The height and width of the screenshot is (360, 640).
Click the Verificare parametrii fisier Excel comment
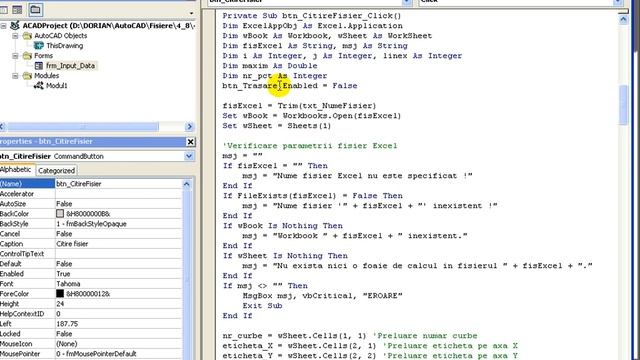[x=310, y=146]
